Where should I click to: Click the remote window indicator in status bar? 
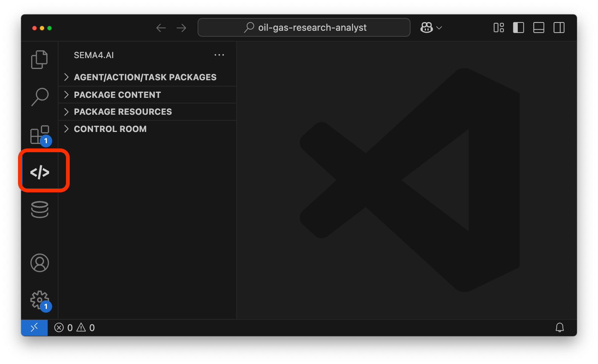click(x=34, y=328)
